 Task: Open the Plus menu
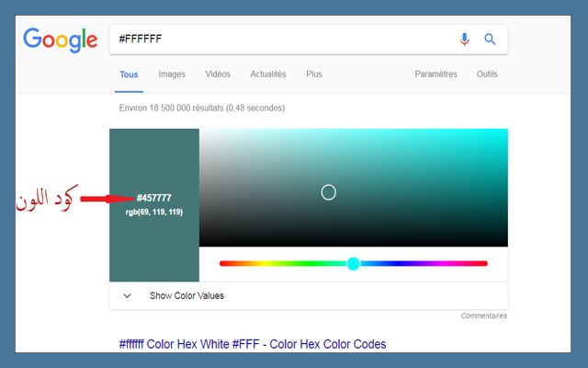[314, 75]
